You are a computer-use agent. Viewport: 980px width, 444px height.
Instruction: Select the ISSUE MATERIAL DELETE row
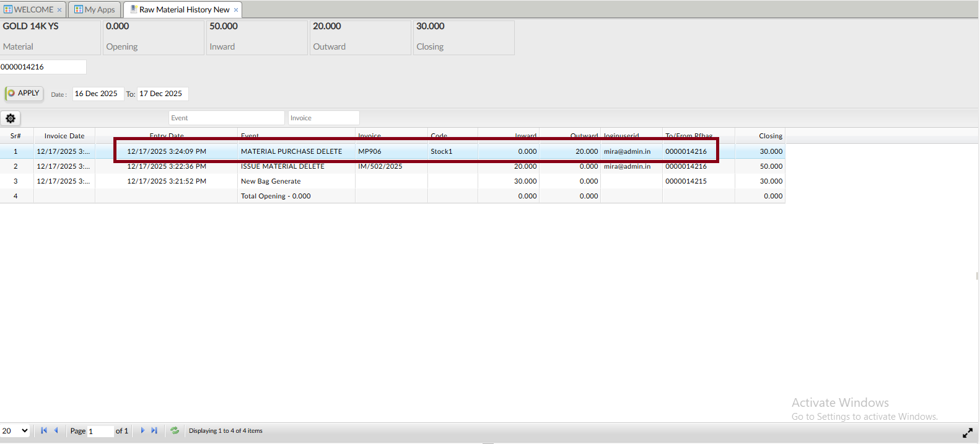point(282,166)
